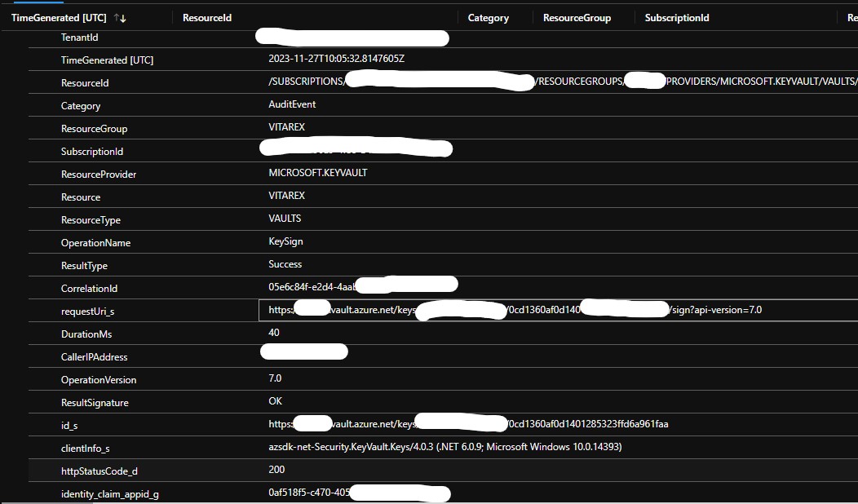This screenshot has height=504, width=858.
Task: Sort by TimeGenerated arrows icon
Action: (x=120, y=18)
